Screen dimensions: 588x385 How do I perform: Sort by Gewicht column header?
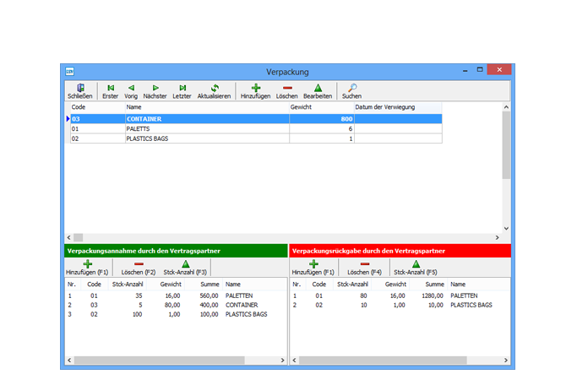click(x=321, y=107)
